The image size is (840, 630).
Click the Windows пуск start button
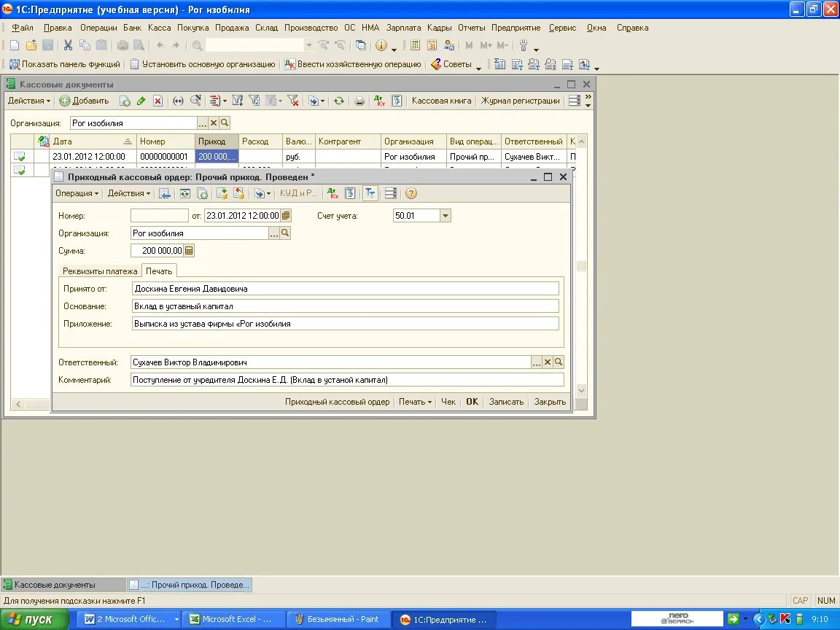click(x=34, y=619)
